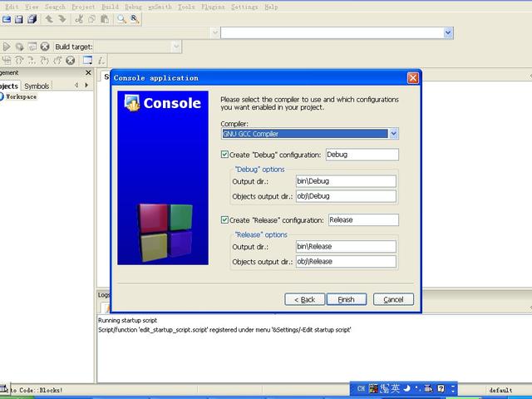
Task: Click the Copy toolbar icon
Action: (x=91, y=19)
